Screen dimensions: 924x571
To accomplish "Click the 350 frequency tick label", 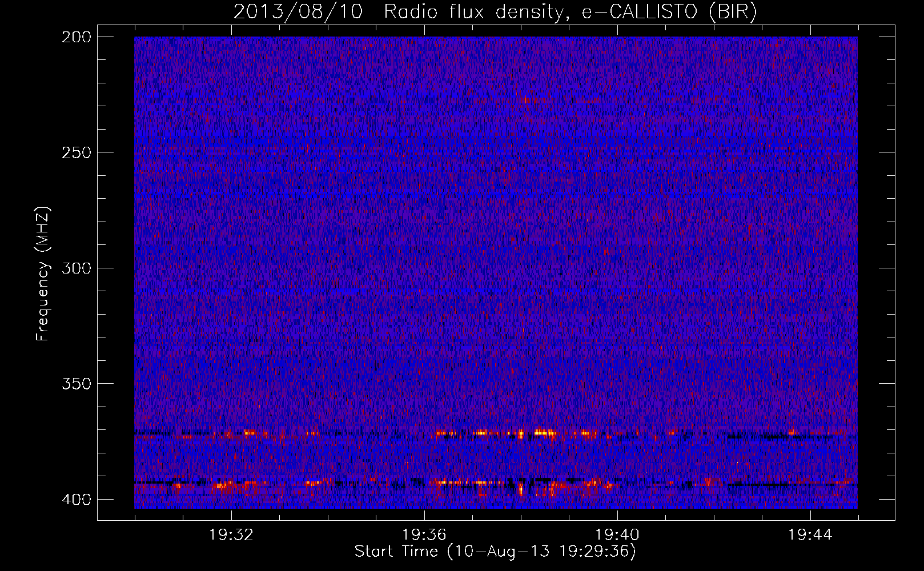I will pos(77,384).
